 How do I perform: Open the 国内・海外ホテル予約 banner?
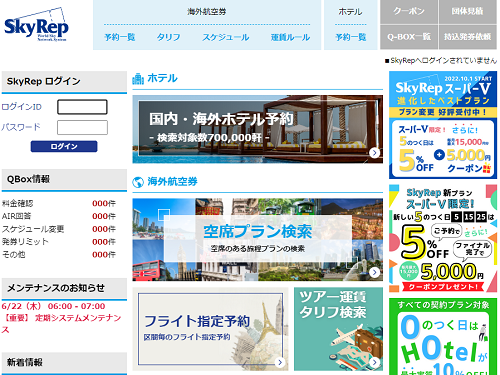257,129
